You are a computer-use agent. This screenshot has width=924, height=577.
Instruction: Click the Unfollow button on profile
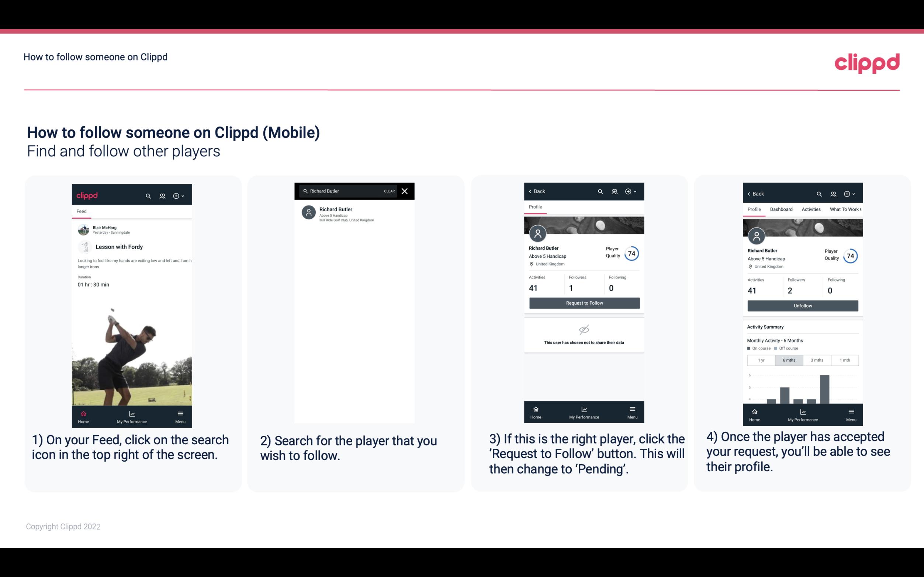click(x=802, y=305)
